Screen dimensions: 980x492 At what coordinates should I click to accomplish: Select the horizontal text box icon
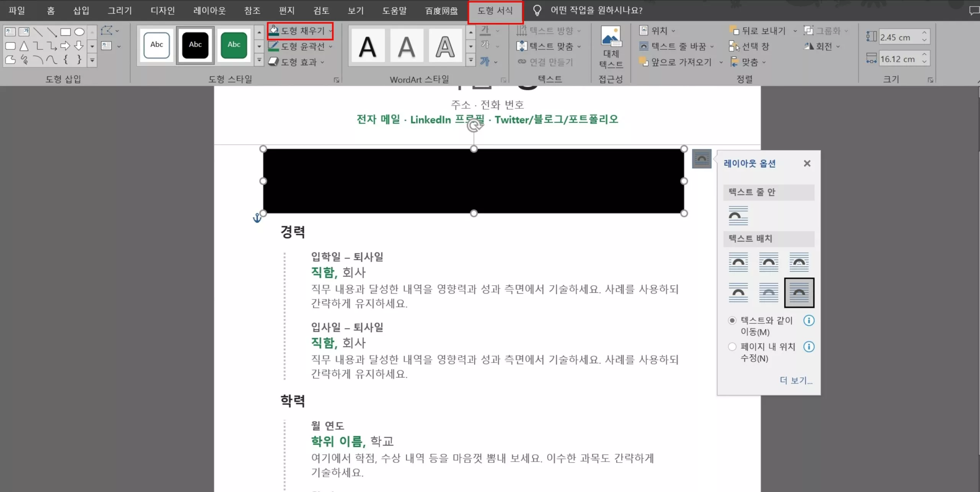(x=10, y=32)
